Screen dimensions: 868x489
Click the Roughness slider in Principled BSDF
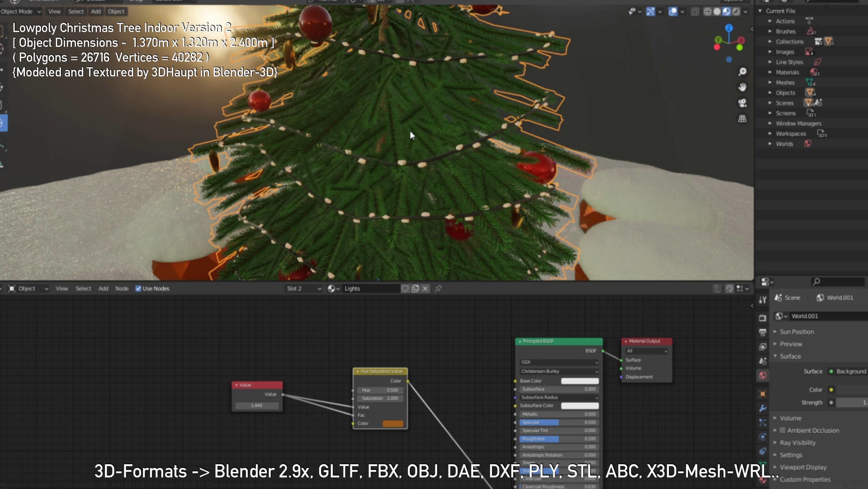coord(559,439)
